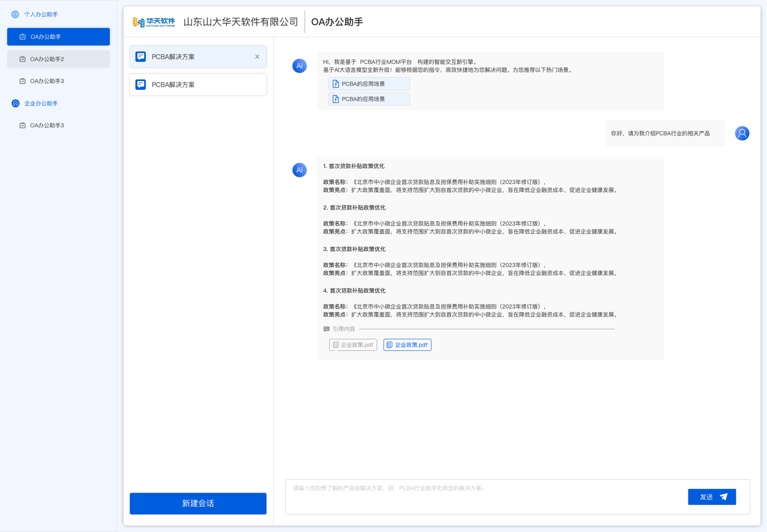Click chat icon on first PCBA解决方案 conversation
This screenshot has height=532, width=767.
(x=140, y=57)
